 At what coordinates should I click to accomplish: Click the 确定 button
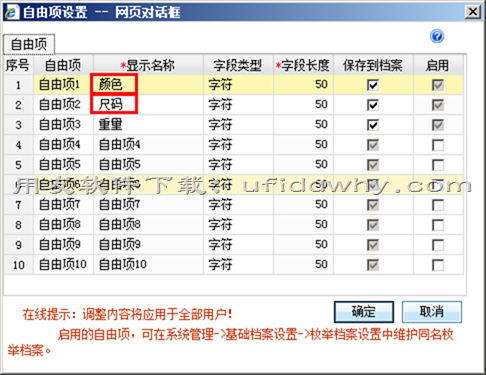coord(364,312)
